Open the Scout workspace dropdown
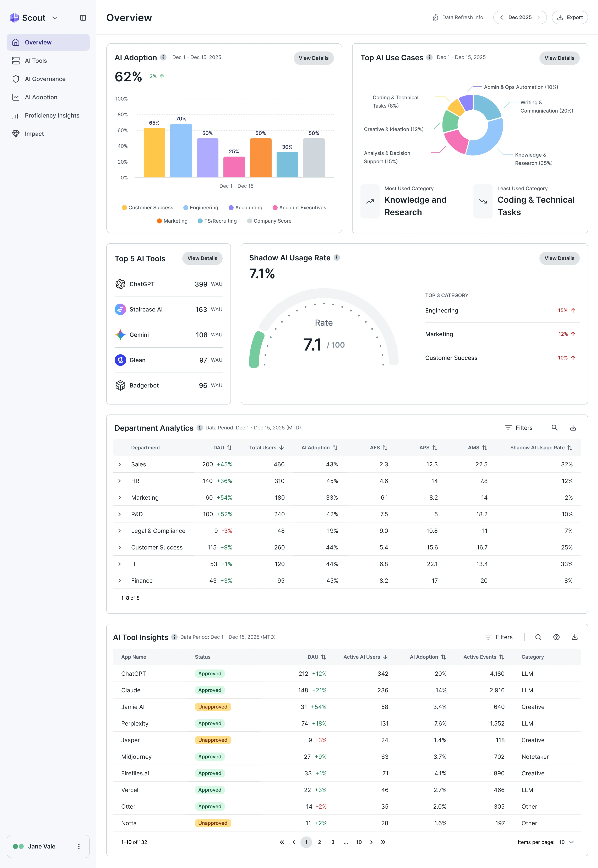Screen dimensions: 598x868 55,18
